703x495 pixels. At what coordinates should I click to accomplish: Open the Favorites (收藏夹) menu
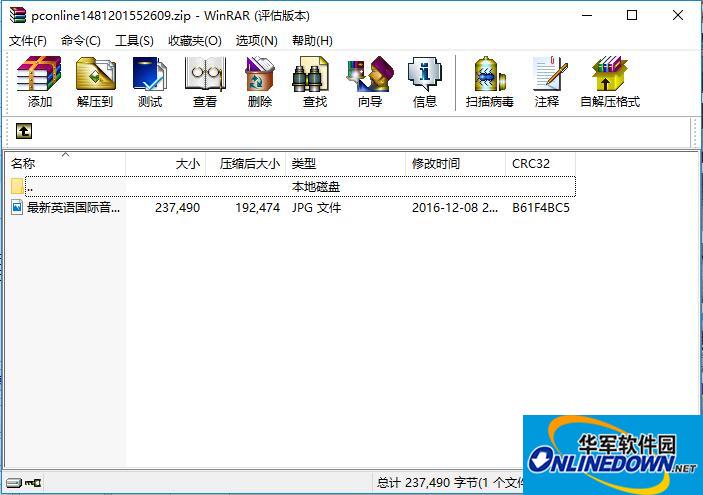(195, 41)
